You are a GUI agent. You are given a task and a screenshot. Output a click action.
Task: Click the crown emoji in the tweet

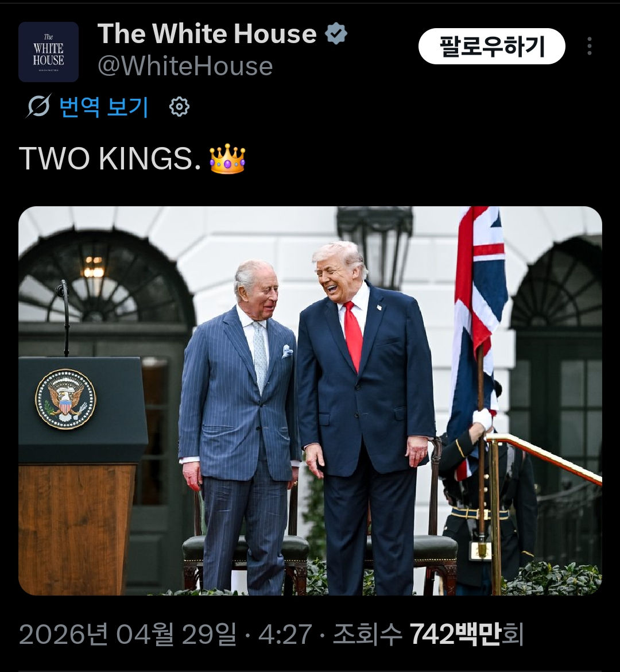coord(227,159)
